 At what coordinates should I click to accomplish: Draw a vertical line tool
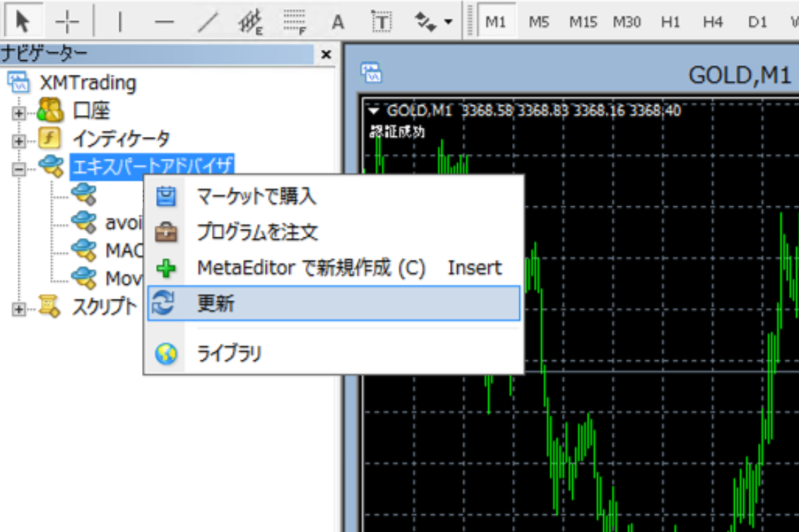[120, 22]
